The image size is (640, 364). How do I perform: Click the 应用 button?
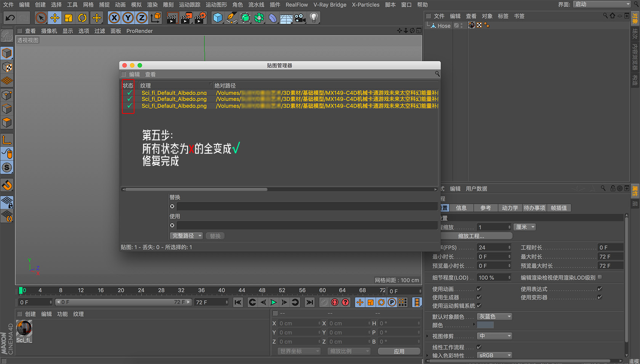(399, 351)
